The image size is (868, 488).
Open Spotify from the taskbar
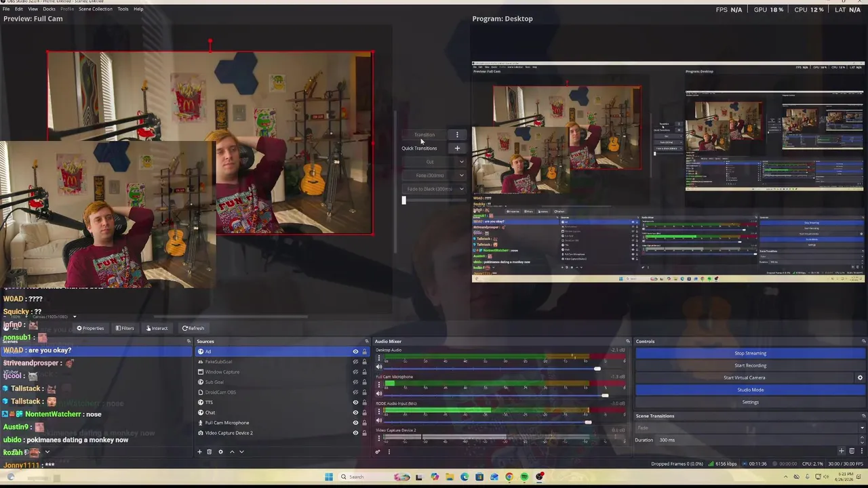[x=524, y=476]
